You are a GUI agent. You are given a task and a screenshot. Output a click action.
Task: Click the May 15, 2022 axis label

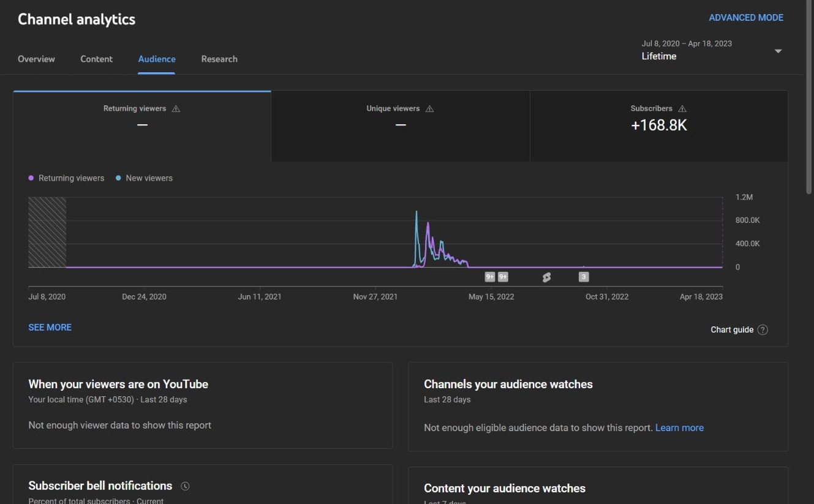pyautogui.click(x=491, y=297)
